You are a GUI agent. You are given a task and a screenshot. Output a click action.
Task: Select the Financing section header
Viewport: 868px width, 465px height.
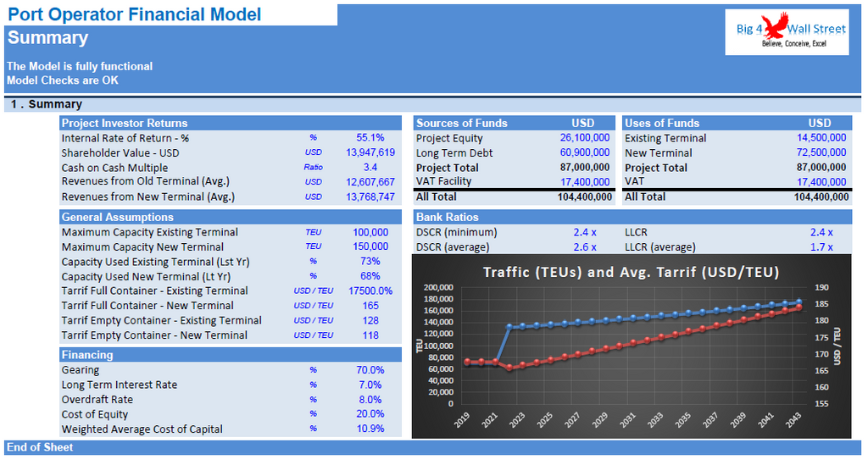click(x=86, y=355)
